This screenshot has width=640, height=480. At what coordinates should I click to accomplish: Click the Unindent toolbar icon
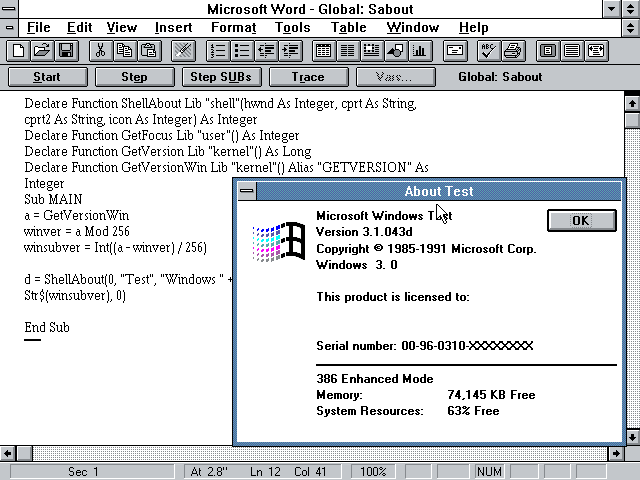[x=267, y=51]
